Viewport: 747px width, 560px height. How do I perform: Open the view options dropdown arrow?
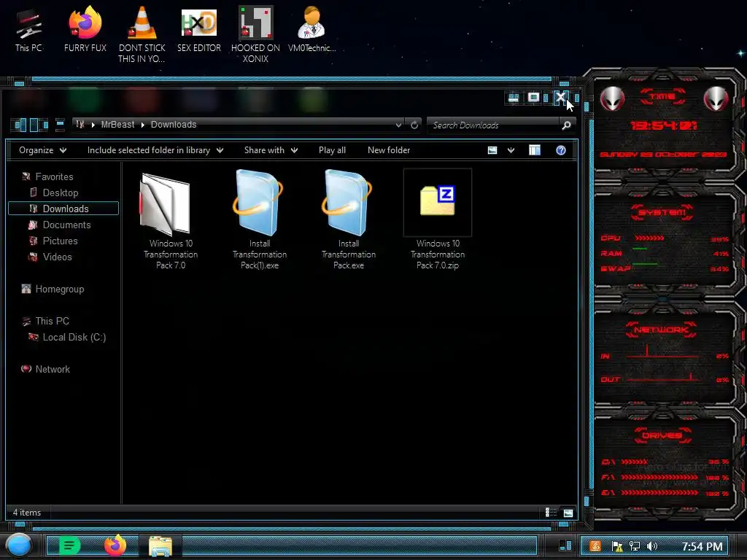[511, 150]
